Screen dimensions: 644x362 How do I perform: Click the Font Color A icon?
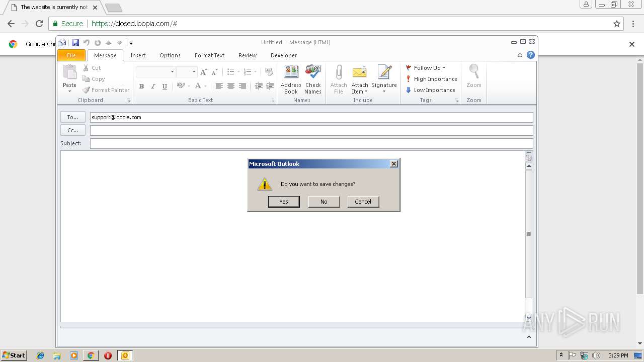coord(198,86)
